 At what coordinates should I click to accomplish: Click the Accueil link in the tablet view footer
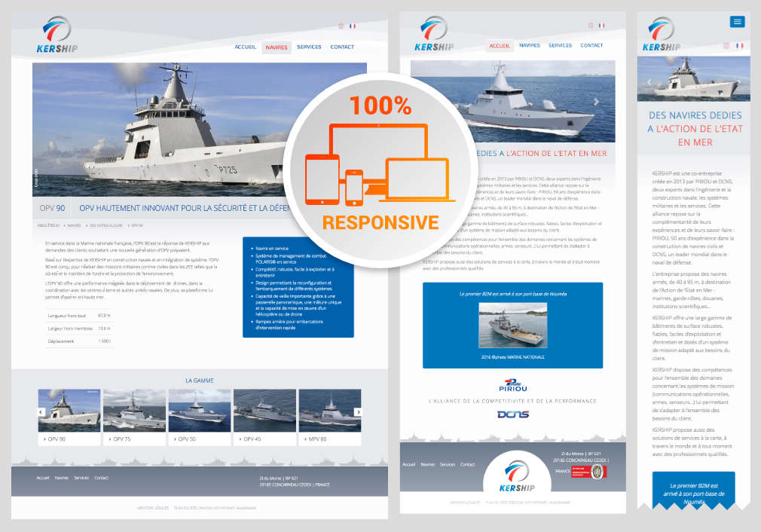tap(408, 464)
